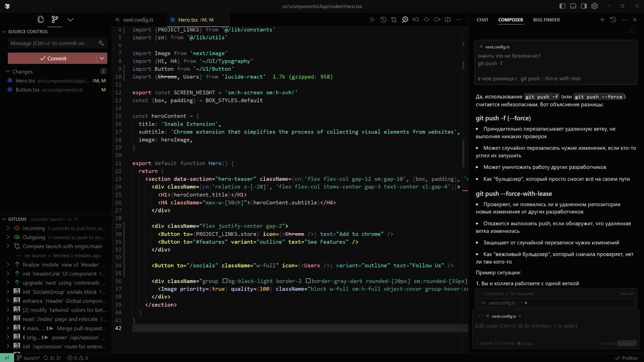Expand commit finalize mobile view of Header
The width and height of the screenshot is (644, 362).
click(x=8, y=264)
